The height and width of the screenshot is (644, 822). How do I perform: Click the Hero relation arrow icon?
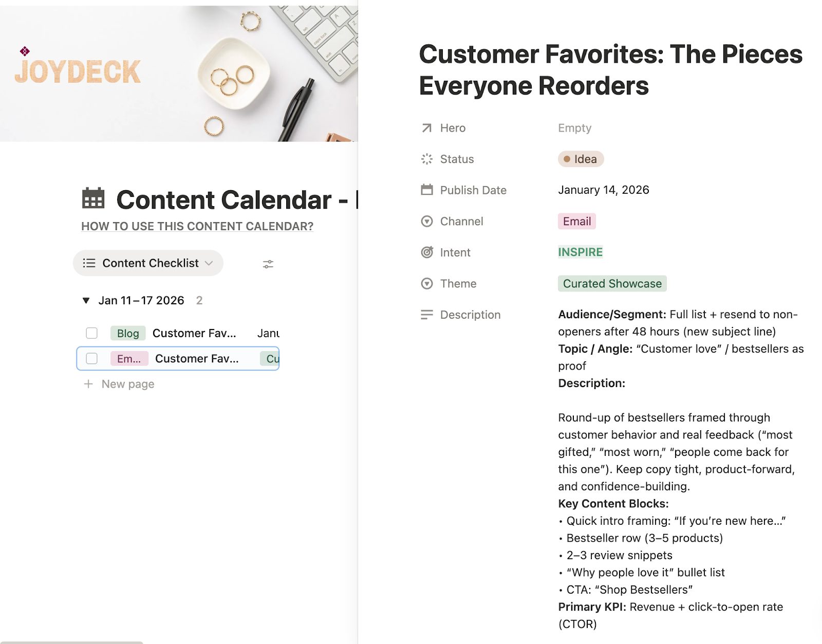click(426, 128)
